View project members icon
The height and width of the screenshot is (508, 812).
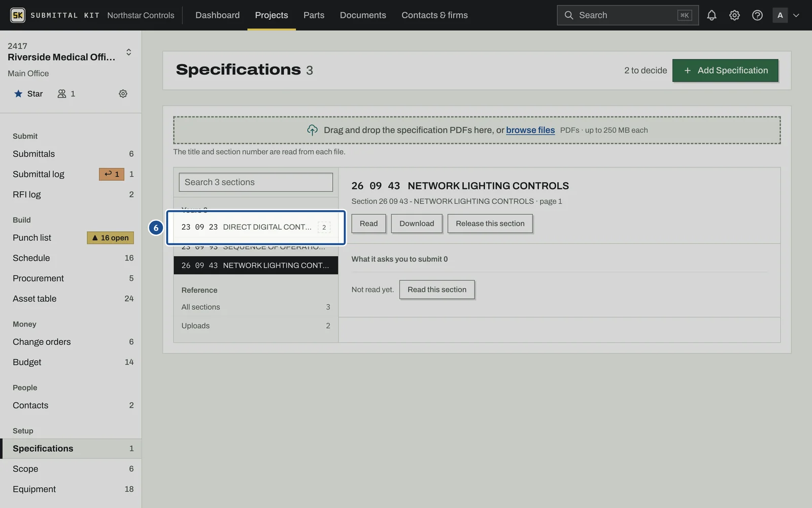(66, 93)
